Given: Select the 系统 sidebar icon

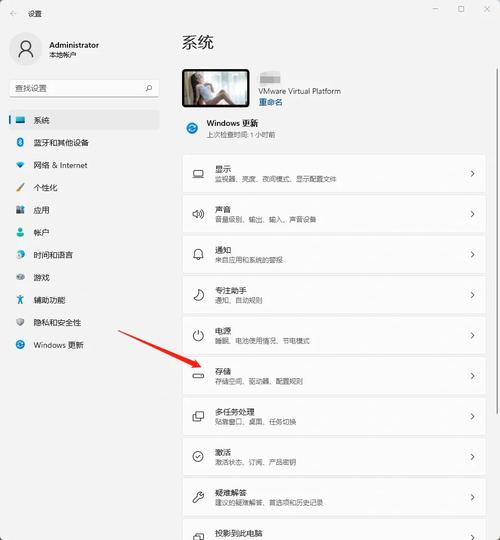Looking at the screenshot, I should pos(20,120).
